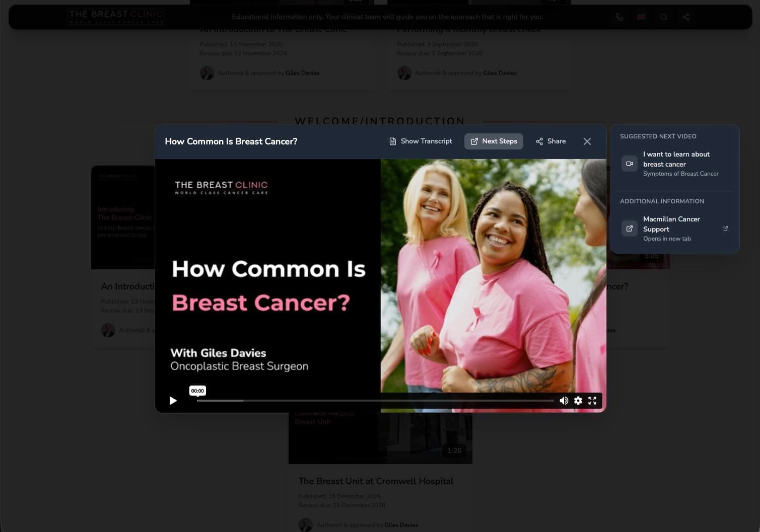The image size is (760, 532).
Task: Click the 1:26 duration badge
Action: pos(454,450)
